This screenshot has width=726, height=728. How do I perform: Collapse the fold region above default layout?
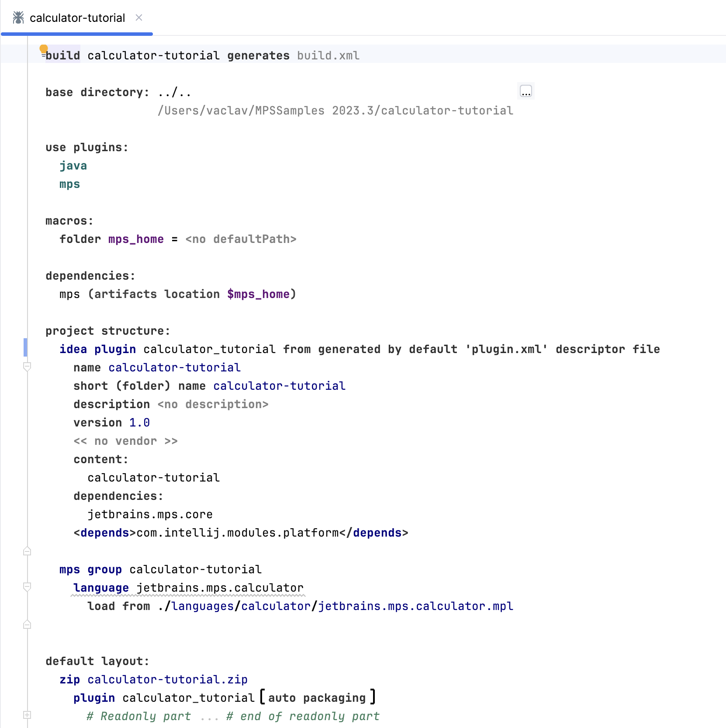28,625
